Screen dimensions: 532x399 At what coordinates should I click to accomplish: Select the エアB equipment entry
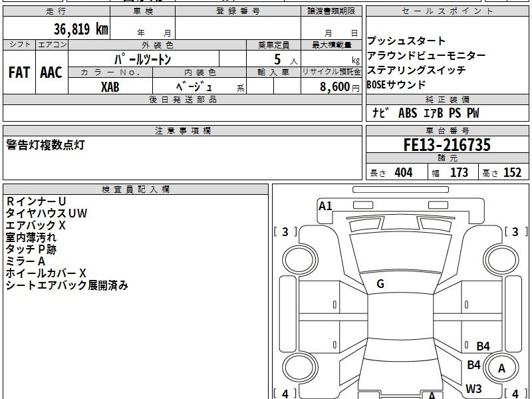434,113
